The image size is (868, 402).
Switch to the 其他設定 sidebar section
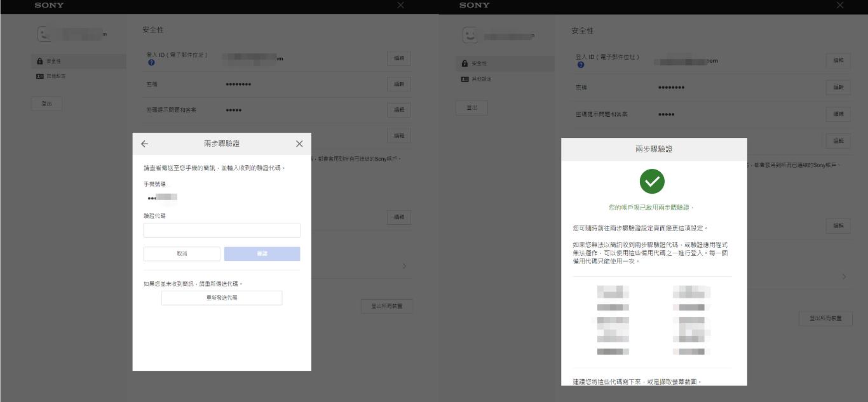pyautogui.click(x=56, y=76)
